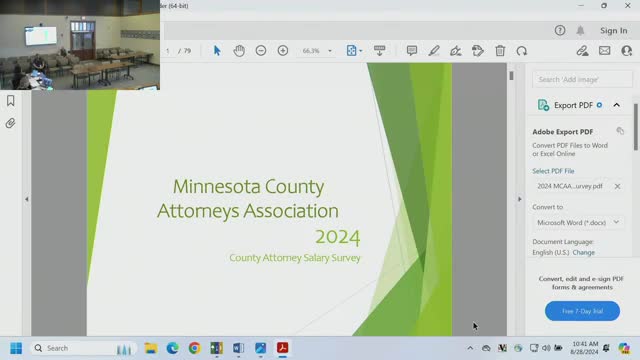
Task: Rotate the page with the rotate icon
Action: click(522, 51)
